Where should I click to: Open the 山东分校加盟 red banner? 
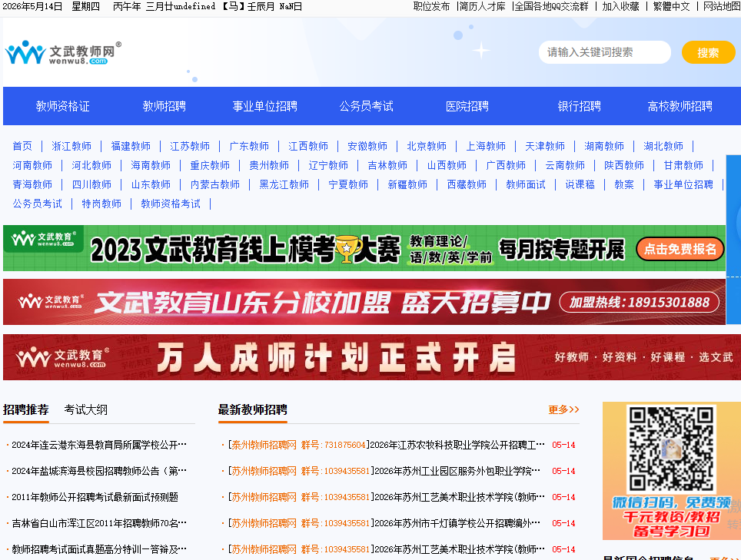[364, 302]
